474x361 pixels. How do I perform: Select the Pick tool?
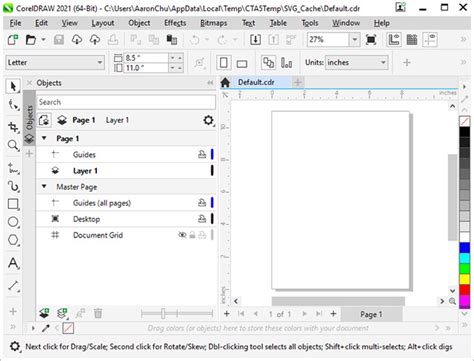point(13,87)
